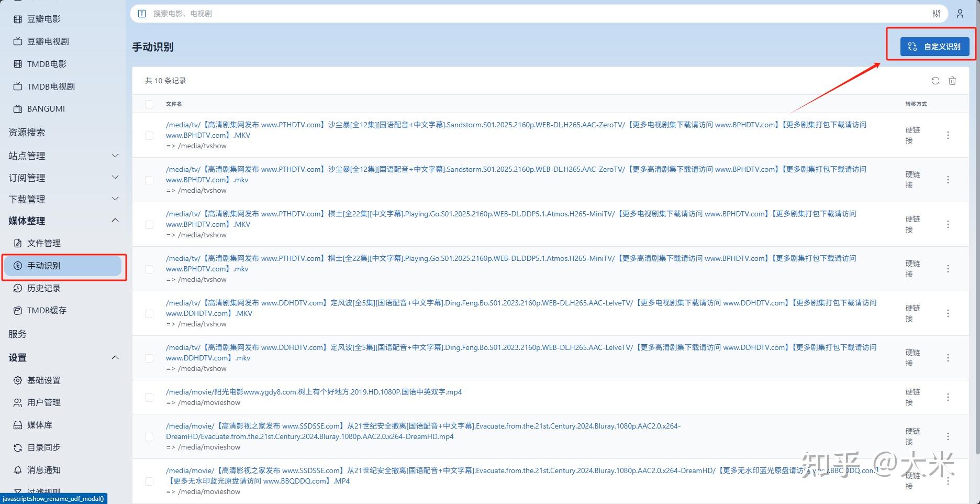
Task: Select all files checkbox in header
Action: [149, 104]
